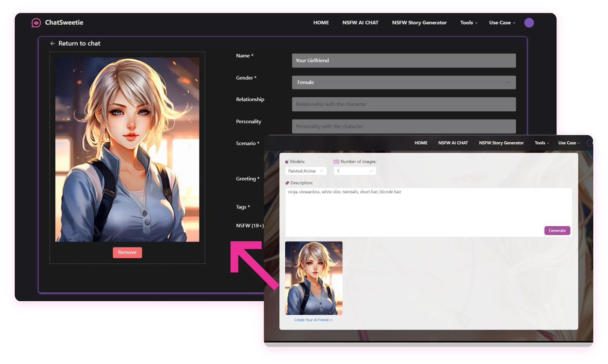Click the Name field containing Your Girlfriend

pyautogui.click(x=404, y=60)
